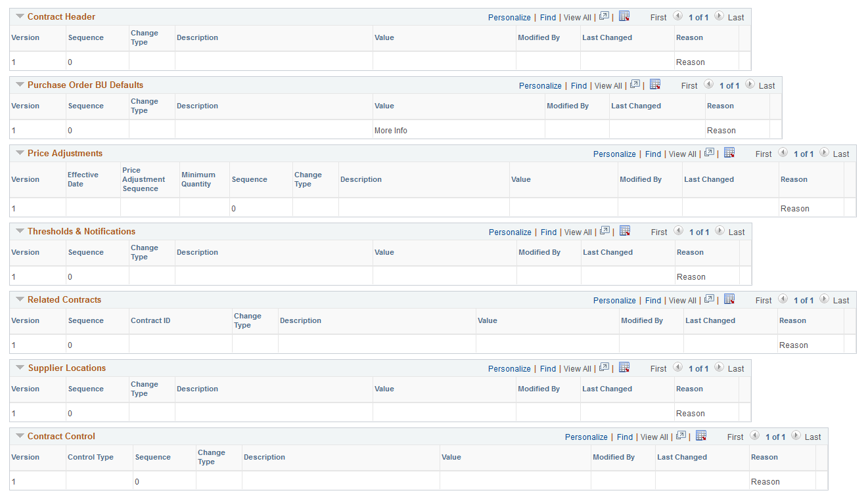Sort Price Adjustments by Effective Date column
The width and height of the screenshot is (868, 499).
coord(83,179)
